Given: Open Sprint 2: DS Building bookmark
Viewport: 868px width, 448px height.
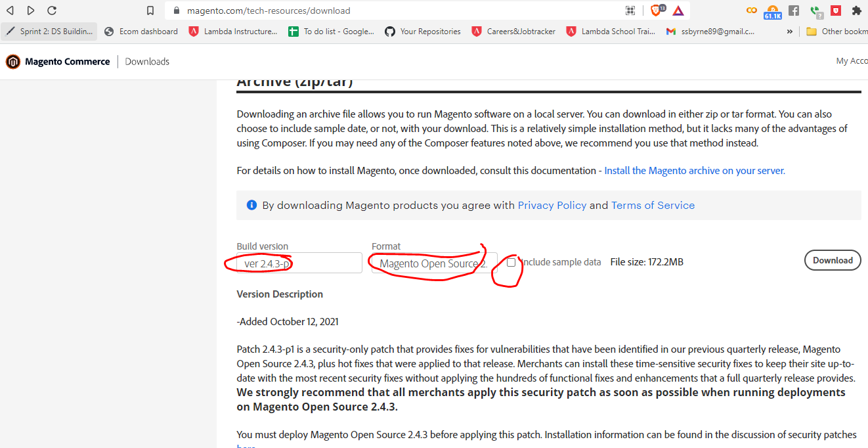Looking at the screenshot, I should (50, 31).
